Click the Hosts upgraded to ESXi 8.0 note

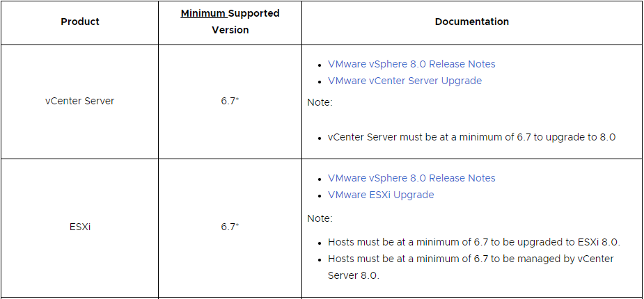[x=473, y=242]
